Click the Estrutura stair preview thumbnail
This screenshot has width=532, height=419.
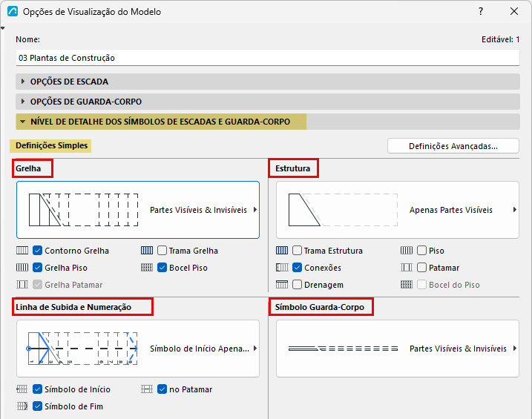click(343, 210)
